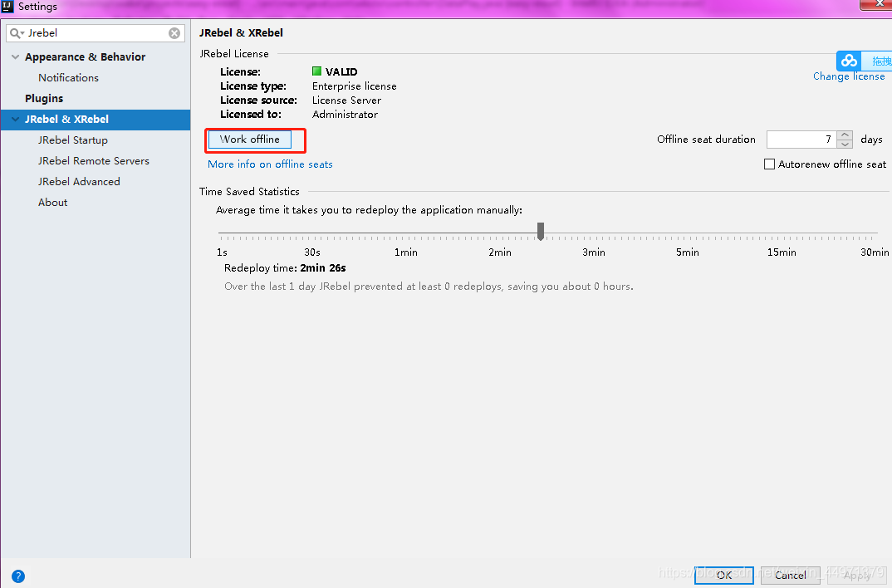Click the 'Administrator' licensed-to value

(x=345, y=115)
